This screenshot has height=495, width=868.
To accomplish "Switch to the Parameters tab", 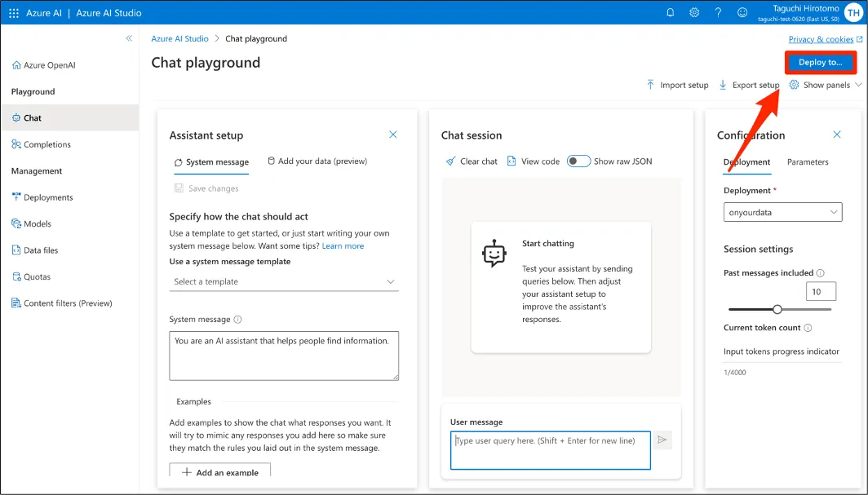I will click(x=808, y=162).
